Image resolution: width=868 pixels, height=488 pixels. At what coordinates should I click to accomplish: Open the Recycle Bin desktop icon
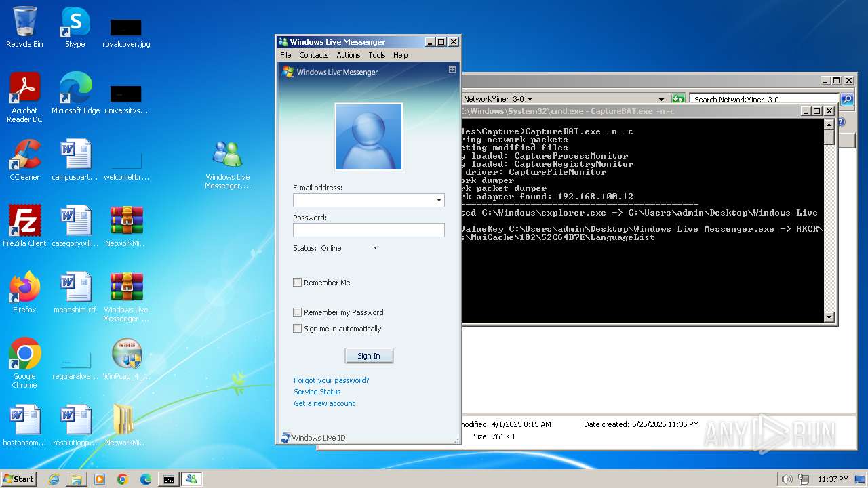[x=24, y=28]
